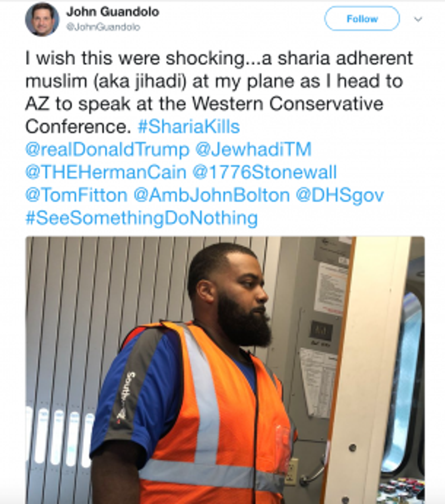
Task: Click the Follow button
Action: (x=362, y=19)
